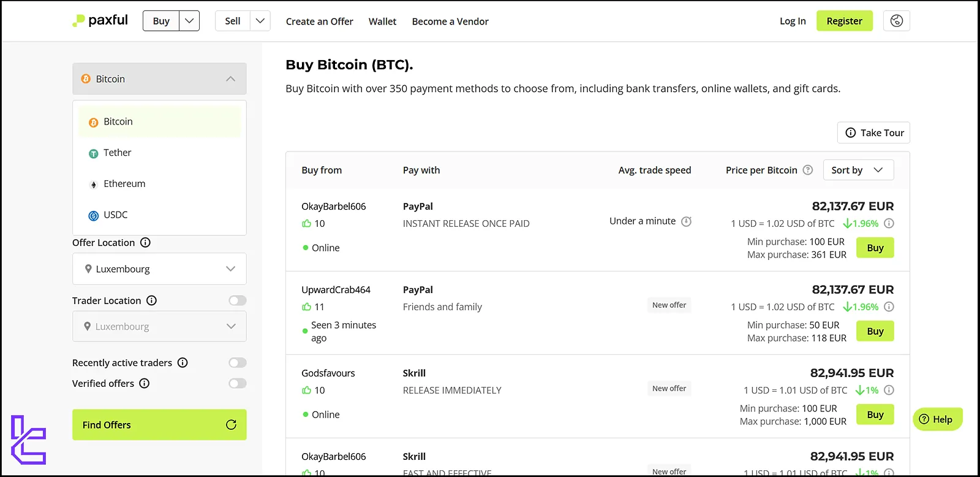Click the Verified offers info icon
The image size is (980, 477).
[145, 383]
